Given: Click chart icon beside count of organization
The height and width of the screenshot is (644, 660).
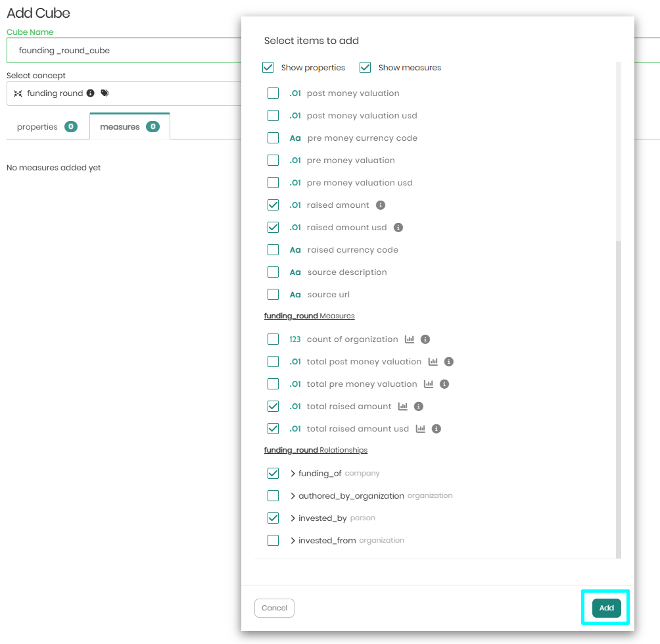Looking at the screenshot, I should click(x=410, y=339).
